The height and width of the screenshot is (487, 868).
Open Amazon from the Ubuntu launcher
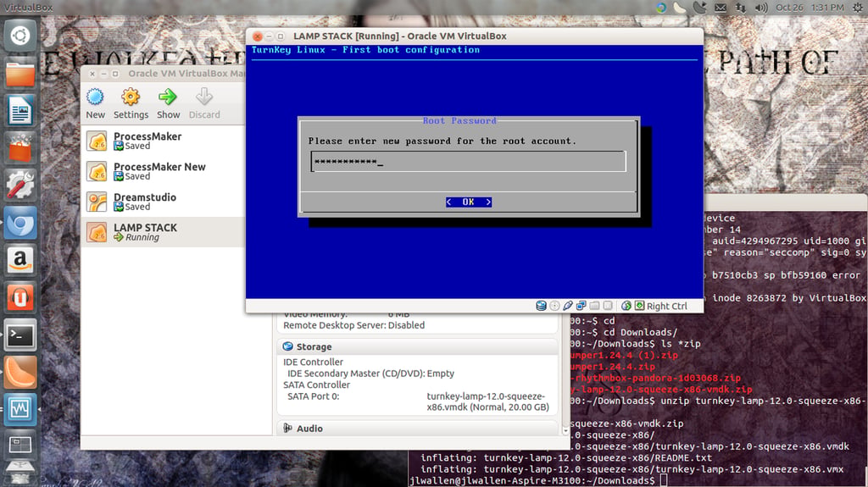[20, 259]
